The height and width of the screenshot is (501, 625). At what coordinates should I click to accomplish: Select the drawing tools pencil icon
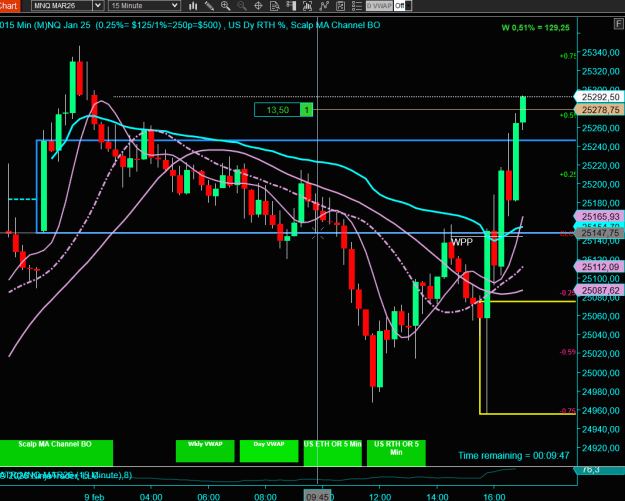pyautogui.click(x=209, y=6)
